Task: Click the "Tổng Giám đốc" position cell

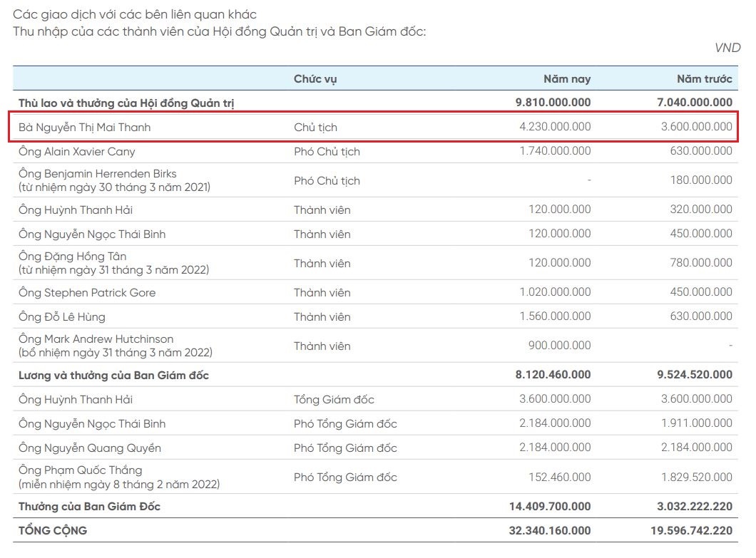Action: [x=334, y=400]
